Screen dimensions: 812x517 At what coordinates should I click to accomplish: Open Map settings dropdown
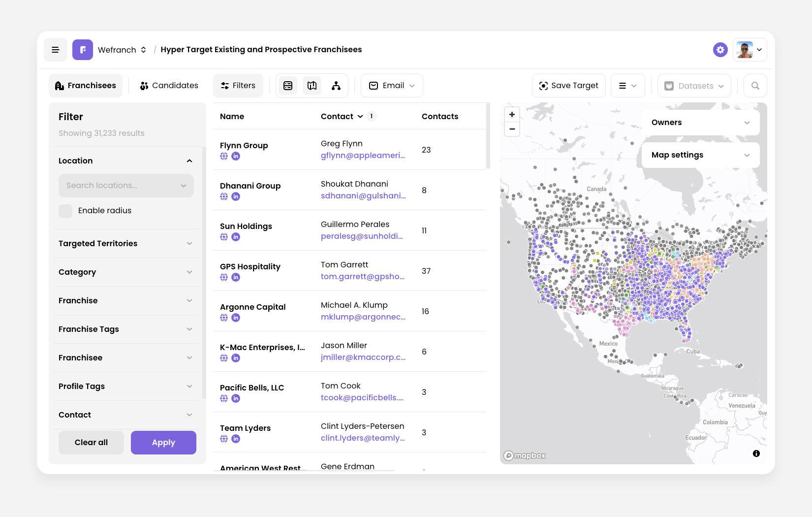pos(700,155)
